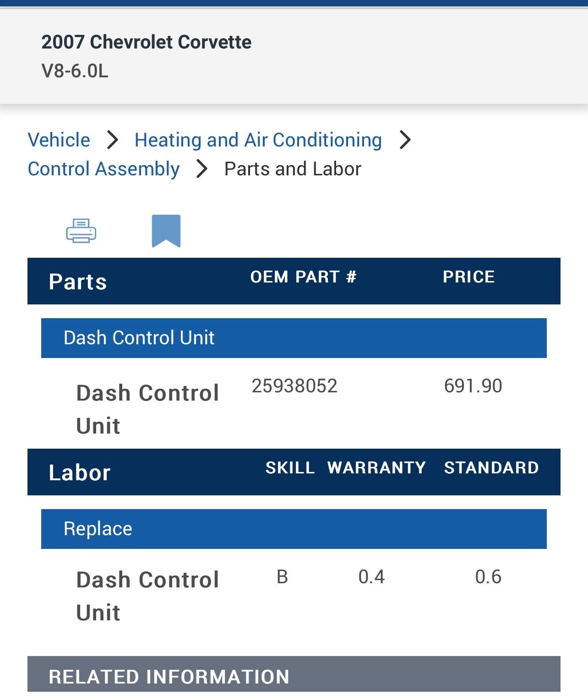This screenshot has height=700, width=588.
Task: Click OEM part number 25938052
Action: click(x=294, y=386)
